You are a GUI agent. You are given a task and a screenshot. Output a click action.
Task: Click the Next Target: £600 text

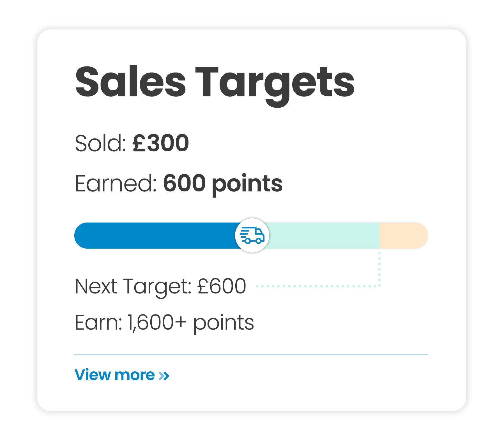160,286
